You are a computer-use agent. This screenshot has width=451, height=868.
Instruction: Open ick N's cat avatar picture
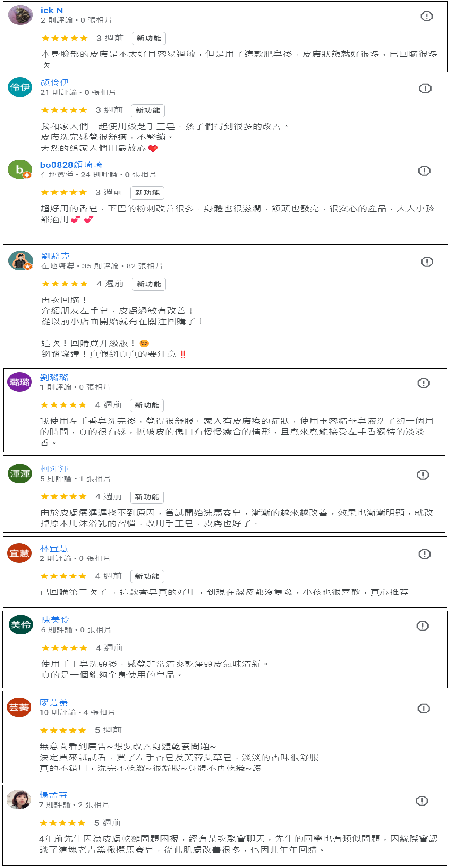pyautogui.click(x=20, y=15)
